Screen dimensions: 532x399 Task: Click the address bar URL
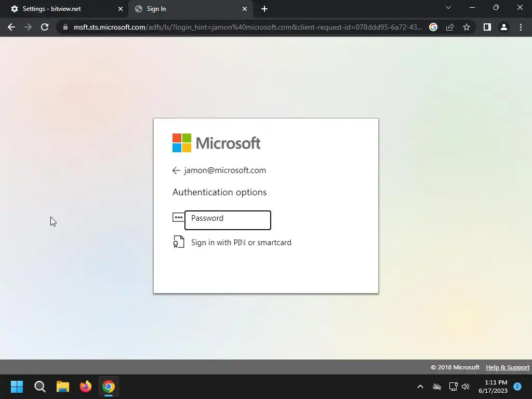click(x=248, y=27)
